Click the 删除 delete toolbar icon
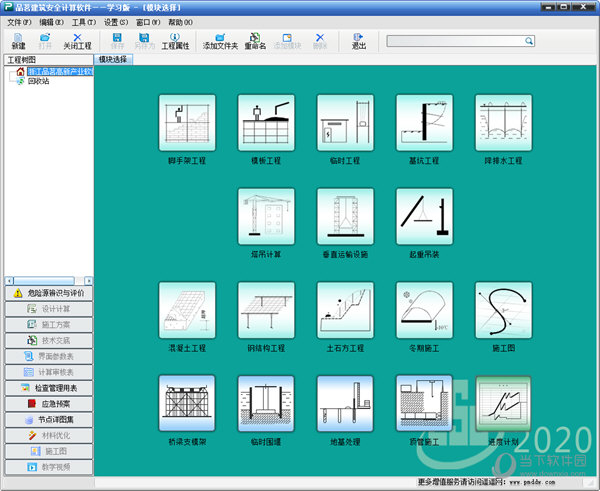The image size is (600, 491). point(320,41)
